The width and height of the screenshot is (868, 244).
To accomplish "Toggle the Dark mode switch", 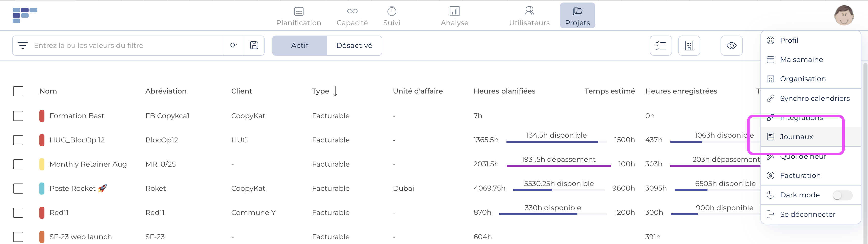I will 842,195.
